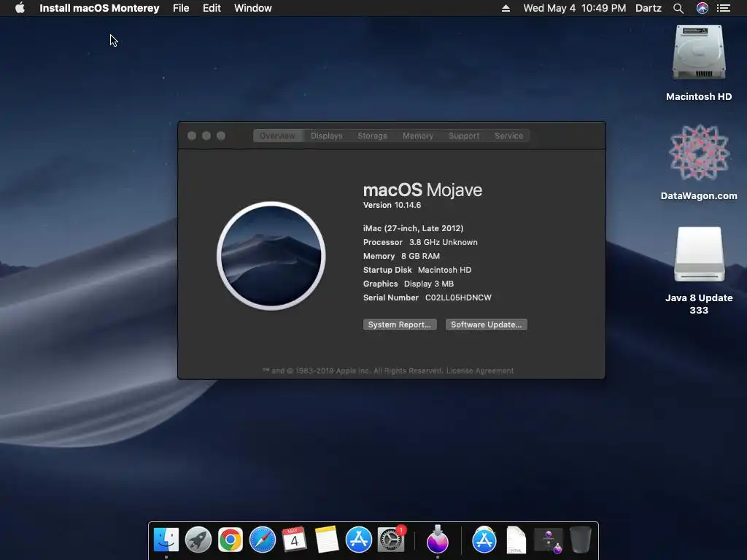Open System Preferences with red badge
747x560 pixels.
[391, 540]
